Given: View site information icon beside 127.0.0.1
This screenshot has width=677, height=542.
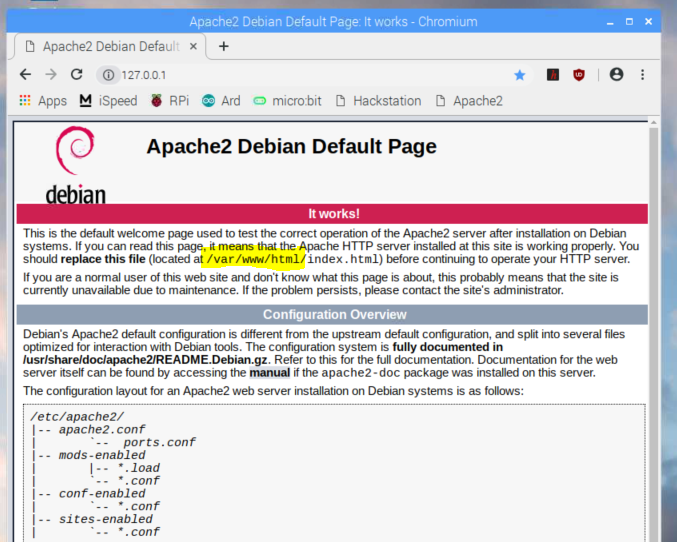Looking at the screenshot, I should point(108,75).
